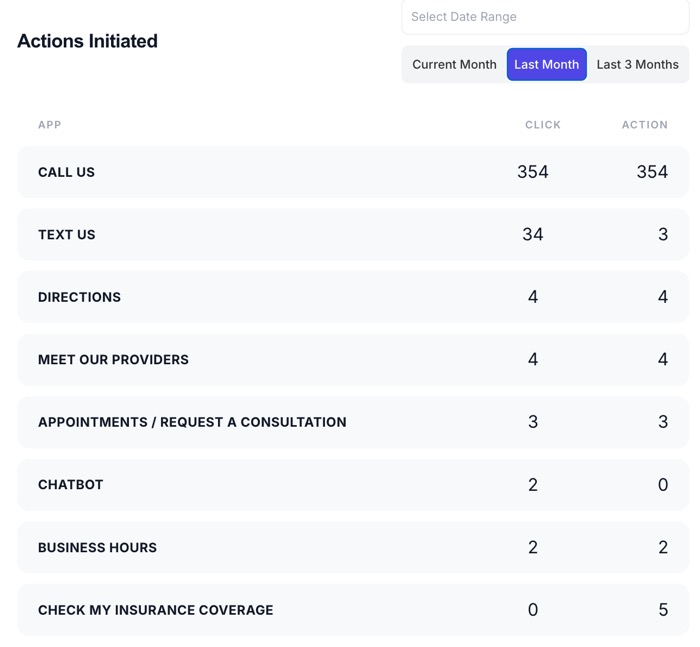
Task: Click the APP column header
Action: click(50, 125)
